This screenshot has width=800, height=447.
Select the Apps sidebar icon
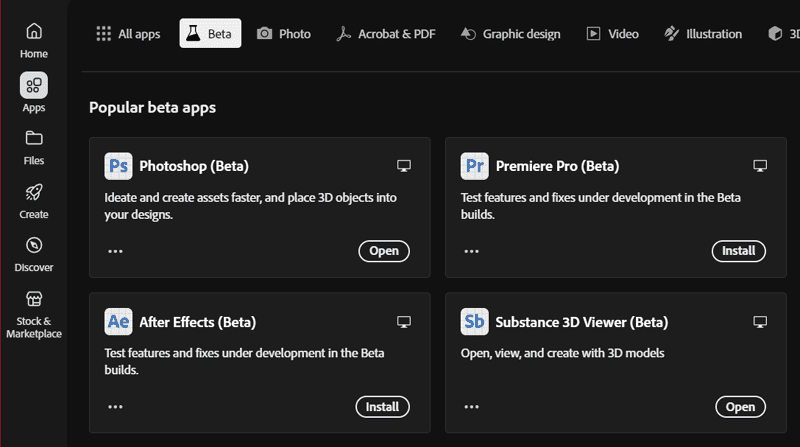(x=34, y=85)
